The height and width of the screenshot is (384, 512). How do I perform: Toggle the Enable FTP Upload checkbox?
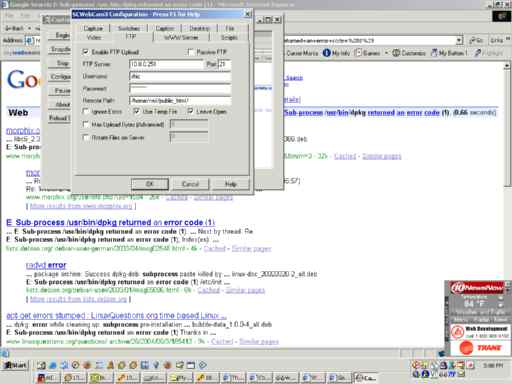(x=85, y=52)
